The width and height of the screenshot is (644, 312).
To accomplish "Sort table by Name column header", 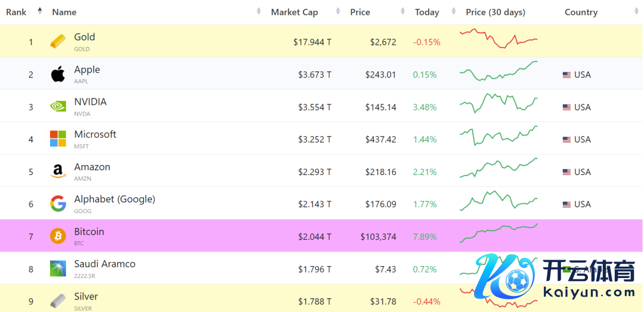I will [64, 13].
